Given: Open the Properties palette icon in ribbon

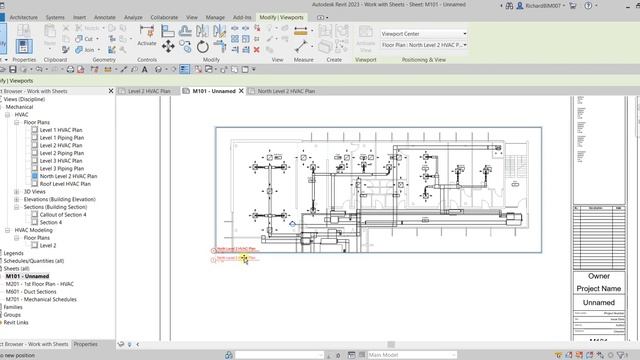Looking at the screenshot, I should pos(24,46).
